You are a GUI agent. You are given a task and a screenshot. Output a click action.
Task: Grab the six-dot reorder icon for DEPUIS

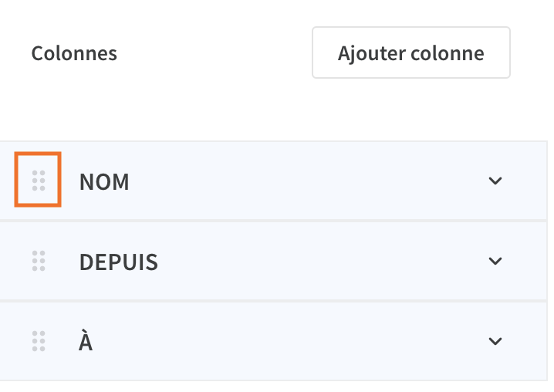coord(39,261)
